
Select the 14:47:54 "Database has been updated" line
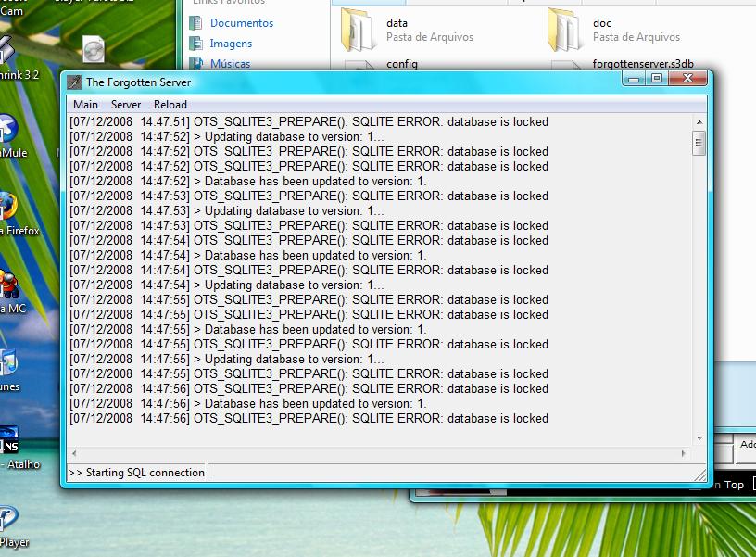point(247,256)
